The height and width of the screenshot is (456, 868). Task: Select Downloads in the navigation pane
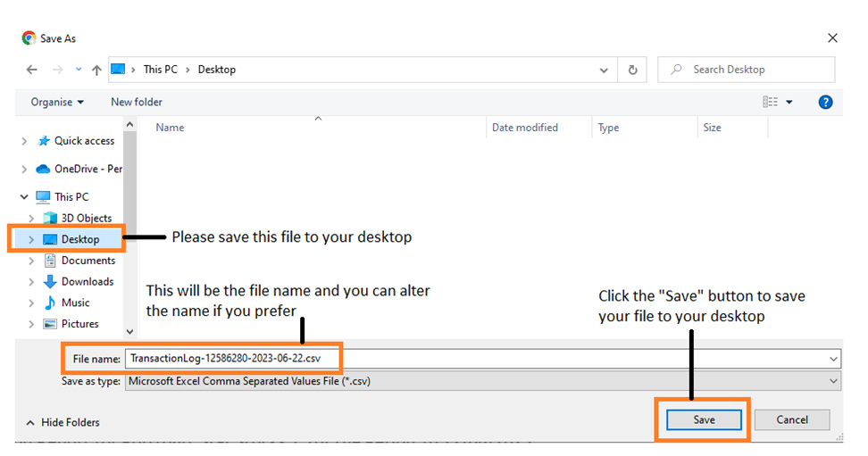[x=87, y=282]
